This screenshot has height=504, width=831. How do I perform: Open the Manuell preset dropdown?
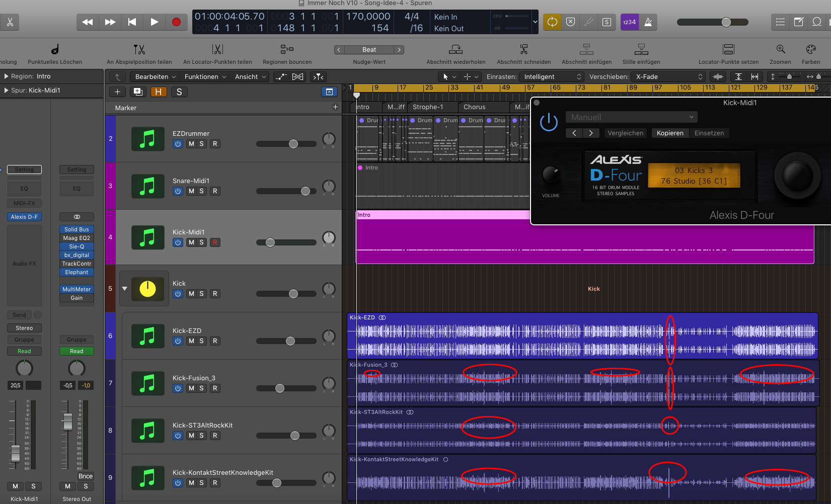coord(632,117)
